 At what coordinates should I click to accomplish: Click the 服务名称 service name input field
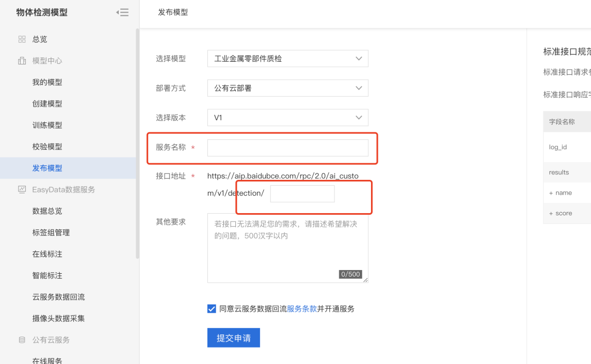click(287, 148)
